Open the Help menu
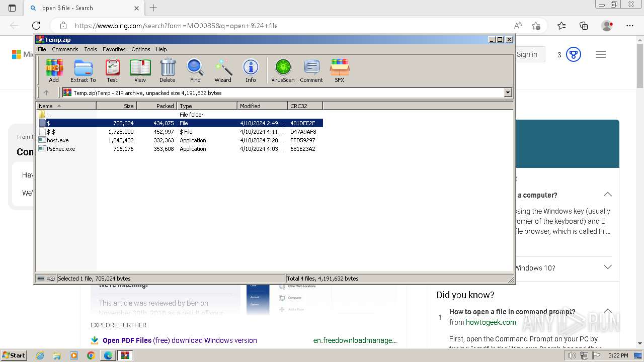 tap(162, 49)
